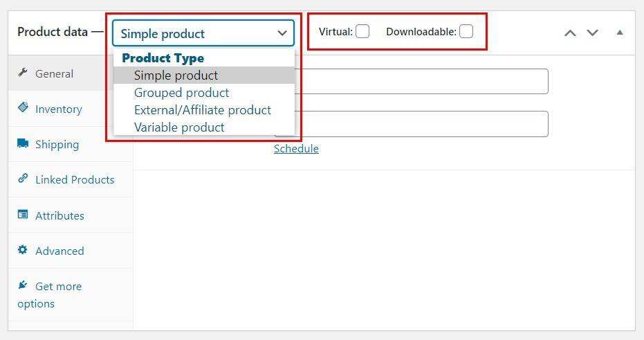Tick the Downloadable checkbox
The image size is (644, 340).
tap(466, 31)
